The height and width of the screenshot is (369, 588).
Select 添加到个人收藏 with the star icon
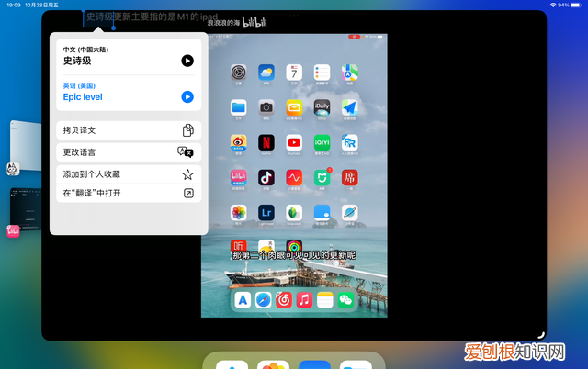(x=129, y=174)
